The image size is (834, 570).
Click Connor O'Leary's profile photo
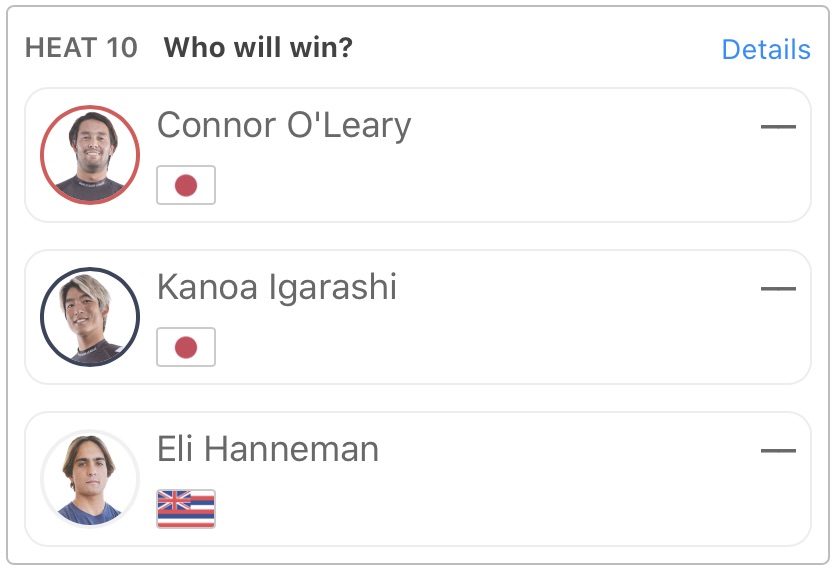click(90, 155)
